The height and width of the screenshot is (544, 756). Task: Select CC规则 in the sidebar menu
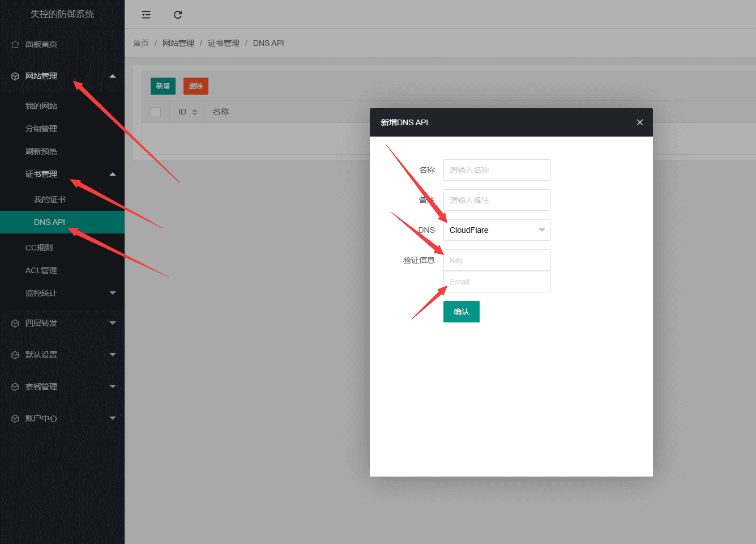click(39, 248)
